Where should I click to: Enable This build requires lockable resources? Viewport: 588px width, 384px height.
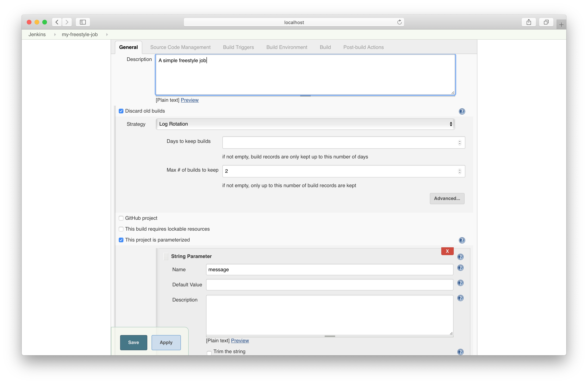121,229
